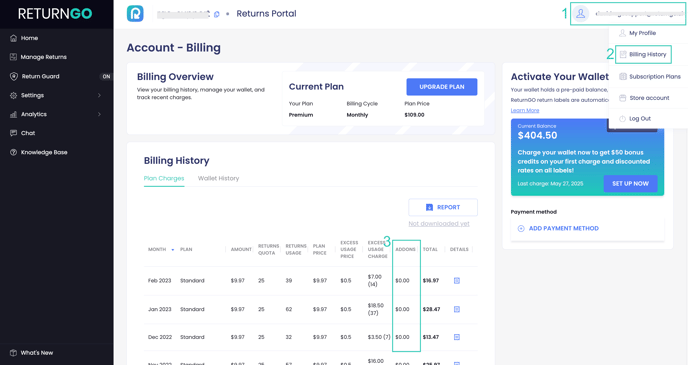The height and width of the screenshot is (365, 688).
Task: Follow the Learn More wallet link
Action: (525, 111)
